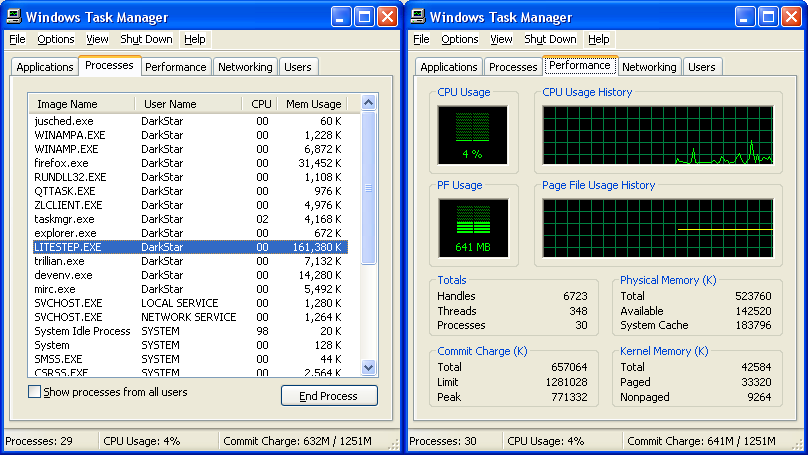Select the WINAMPA.EXE process row
808x455 pixels.
coord(190,135)
